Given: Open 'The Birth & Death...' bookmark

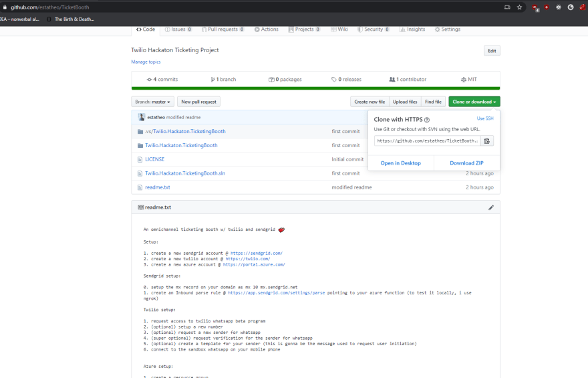Looking at the screenshot, I should (71, 19).
